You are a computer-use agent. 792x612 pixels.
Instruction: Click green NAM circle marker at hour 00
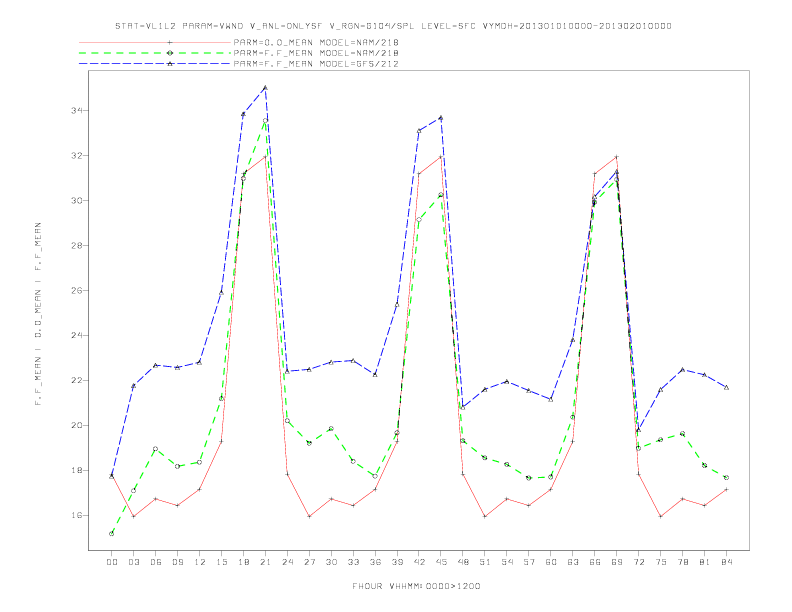tap(112, 534)
